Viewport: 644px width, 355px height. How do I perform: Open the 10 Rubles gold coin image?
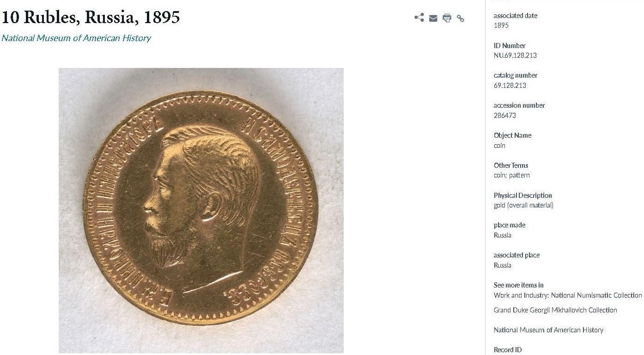(x=201, y=210)
